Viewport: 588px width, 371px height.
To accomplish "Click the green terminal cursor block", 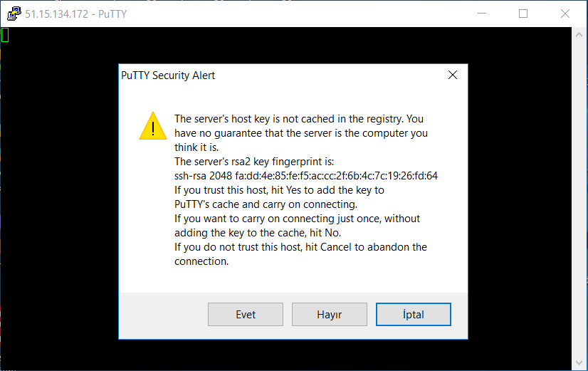I will point(5,35).
